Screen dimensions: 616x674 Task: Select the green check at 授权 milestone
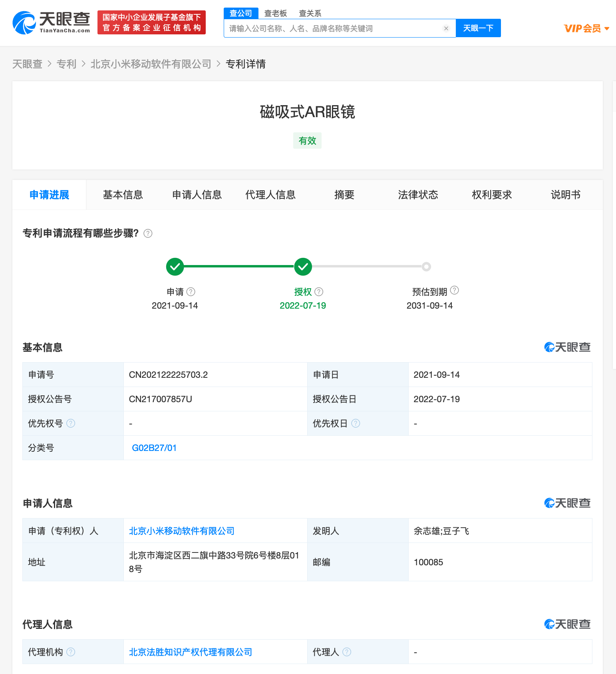pyautogui.click(x=303, y=267)
